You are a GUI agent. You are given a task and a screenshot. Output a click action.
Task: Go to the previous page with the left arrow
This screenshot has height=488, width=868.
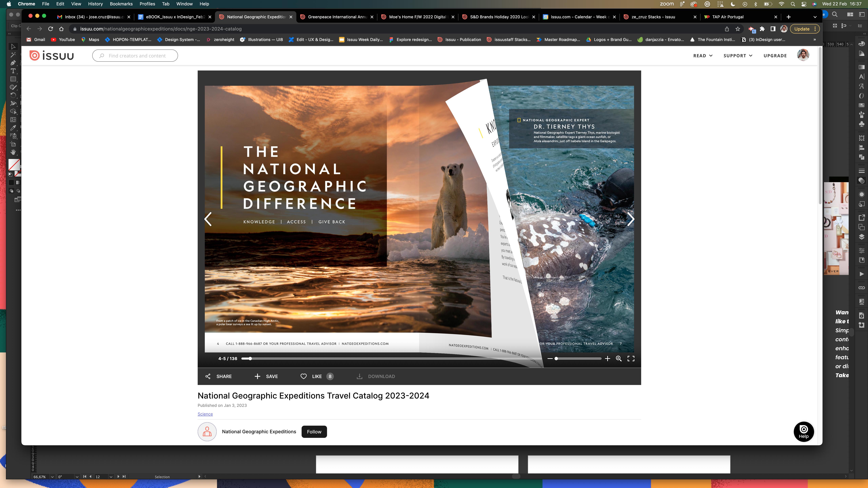pyautogui.click(x=208, y=219)
